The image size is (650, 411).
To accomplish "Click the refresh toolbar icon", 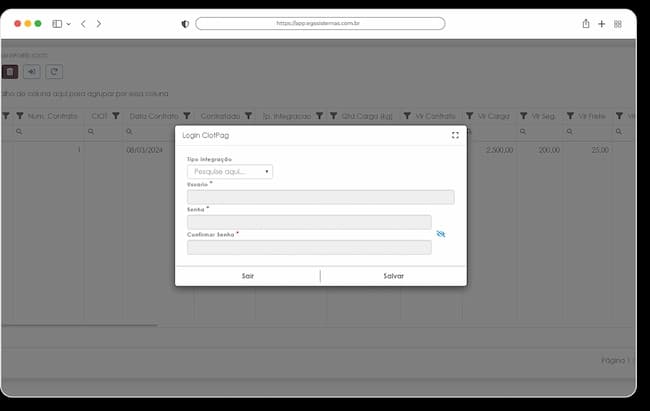I will [x=54, y=72].
